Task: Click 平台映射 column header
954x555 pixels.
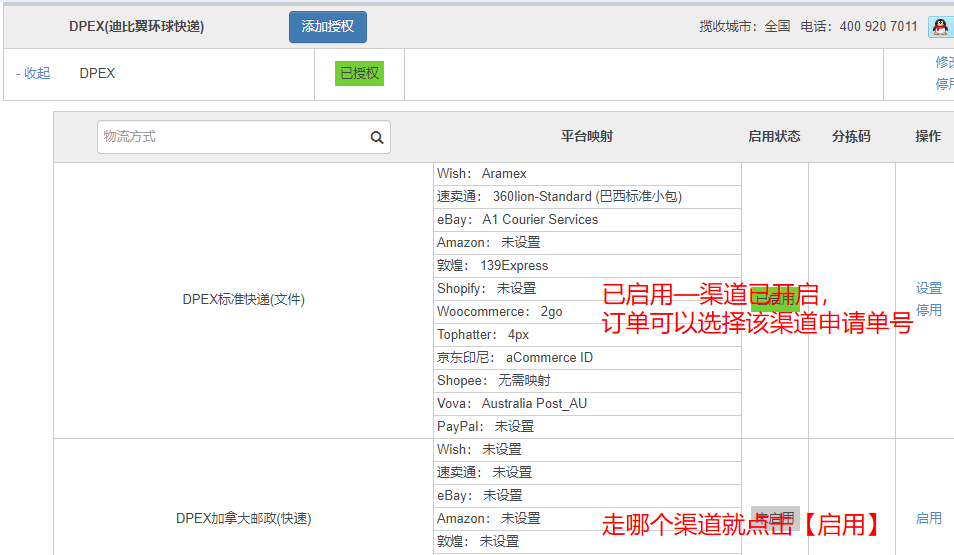Action: [x=587, y=136]
